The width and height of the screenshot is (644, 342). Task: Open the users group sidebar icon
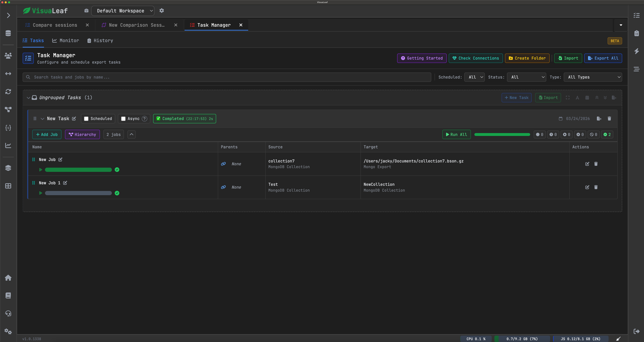pyautogui.click(x=8, y=55)
